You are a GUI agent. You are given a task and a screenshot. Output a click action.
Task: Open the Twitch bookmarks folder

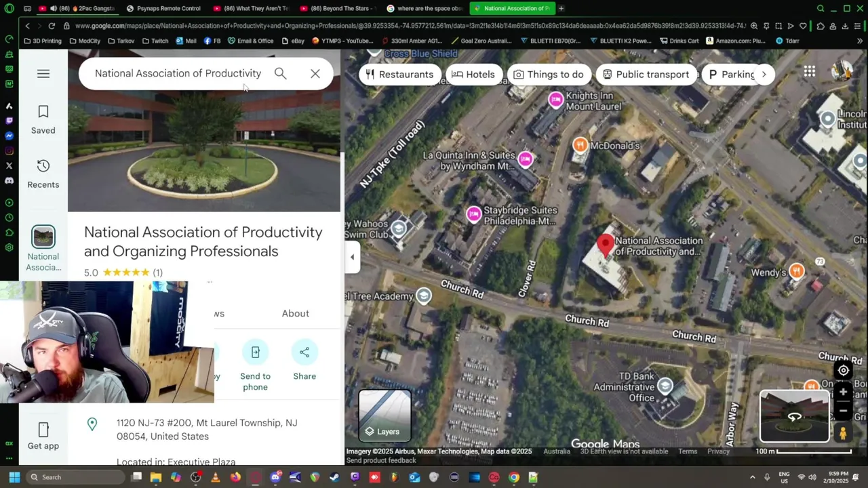coord(155,41)
